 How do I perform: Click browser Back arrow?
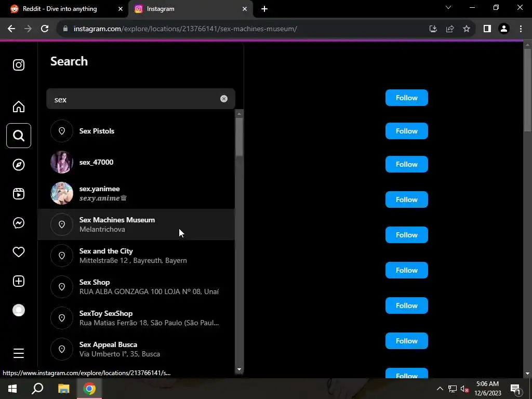point(11,29)
